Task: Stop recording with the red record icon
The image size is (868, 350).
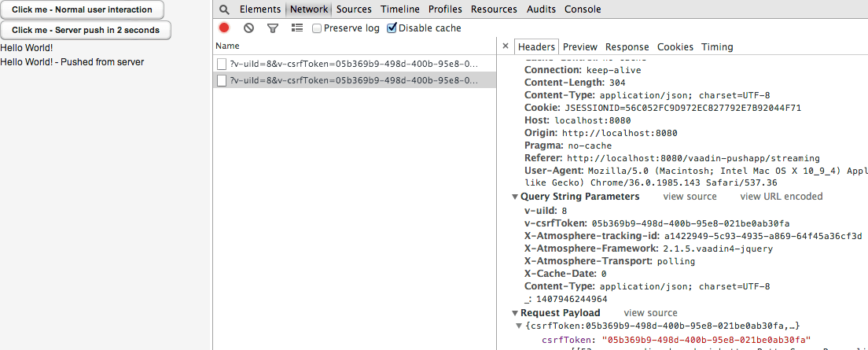Action: click(224, 28)
